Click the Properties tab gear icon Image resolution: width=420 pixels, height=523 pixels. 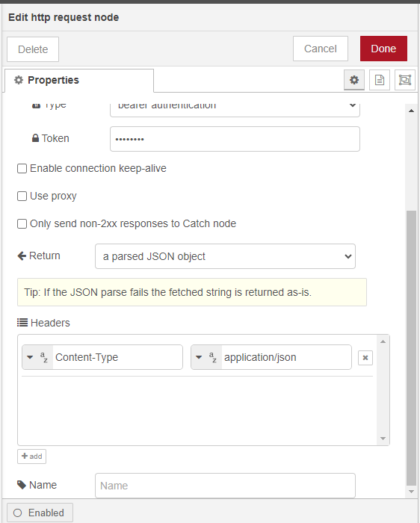click(19, 80)
